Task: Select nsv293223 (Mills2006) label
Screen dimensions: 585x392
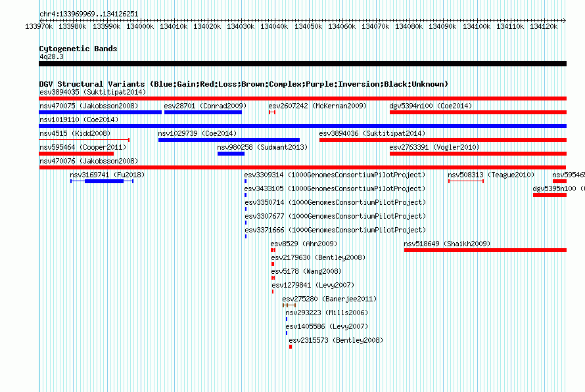Action: (327, 313)
